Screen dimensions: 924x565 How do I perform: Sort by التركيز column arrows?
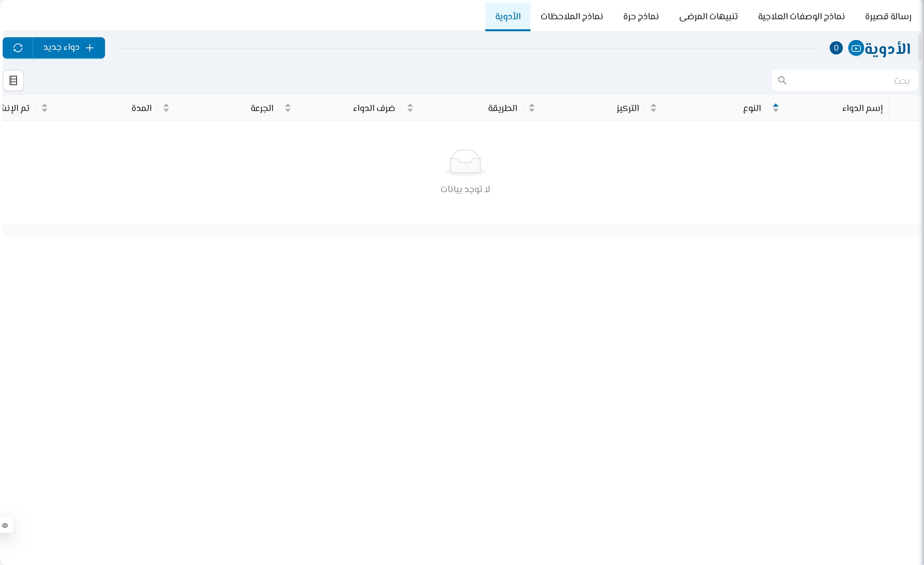point(532,108)
